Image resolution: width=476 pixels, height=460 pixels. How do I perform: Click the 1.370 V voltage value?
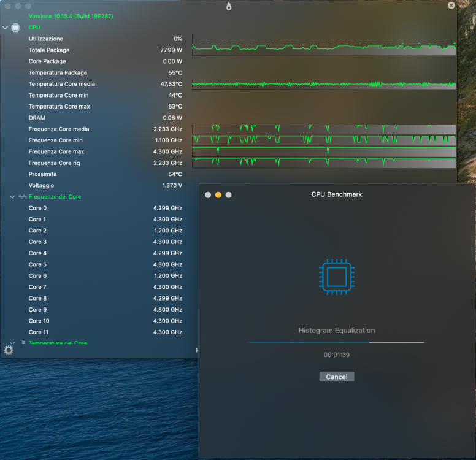172,185
